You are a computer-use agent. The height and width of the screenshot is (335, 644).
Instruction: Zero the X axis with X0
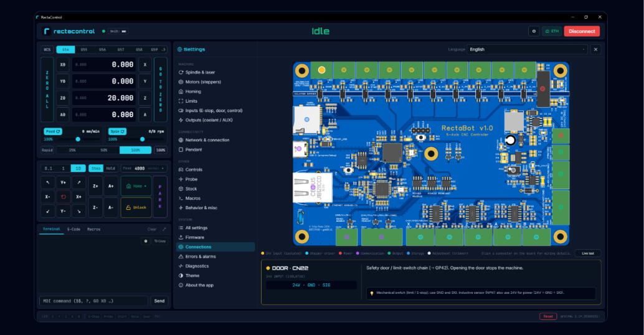62,65
